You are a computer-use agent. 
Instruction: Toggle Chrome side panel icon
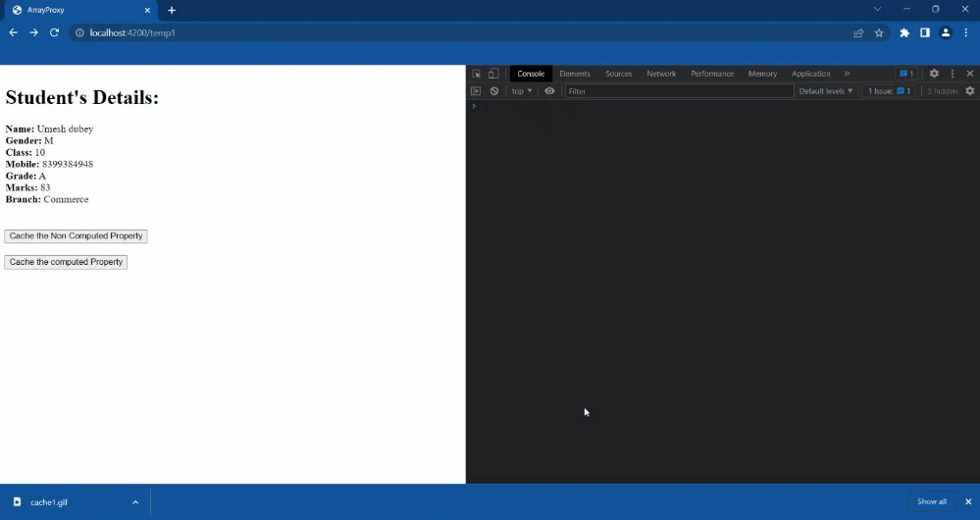(925, 33)
